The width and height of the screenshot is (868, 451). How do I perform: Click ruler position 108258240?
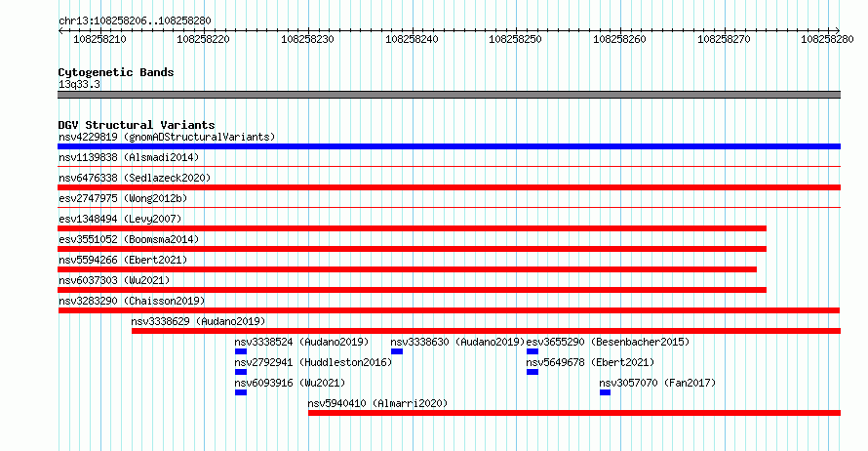412,39
